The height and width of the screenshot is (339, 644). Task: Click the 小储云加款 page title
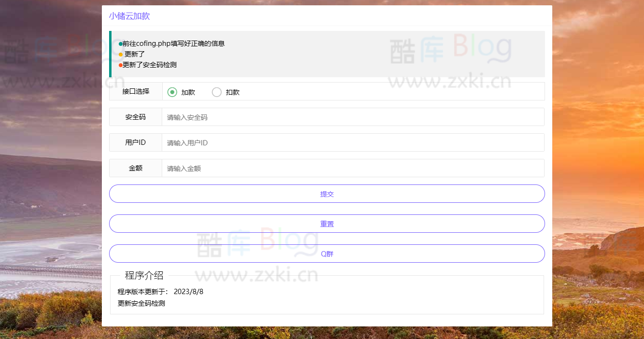[128, 16]
